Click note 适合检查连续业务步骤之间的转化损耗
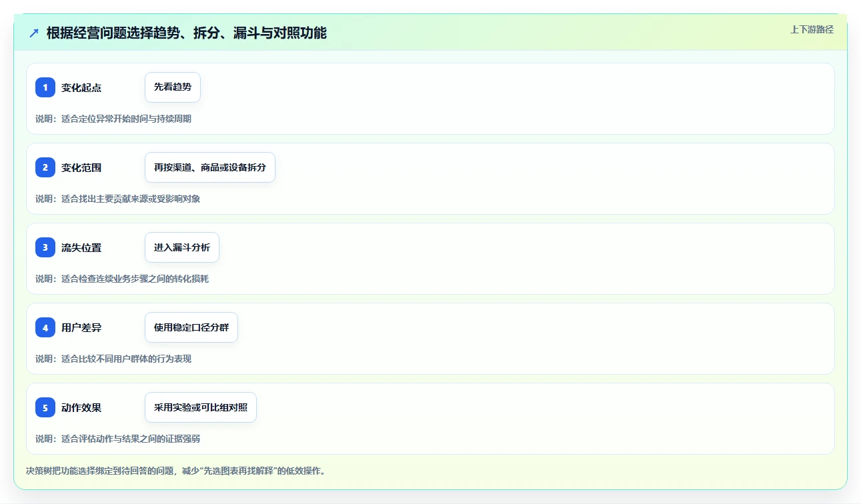 pos(135,279)
